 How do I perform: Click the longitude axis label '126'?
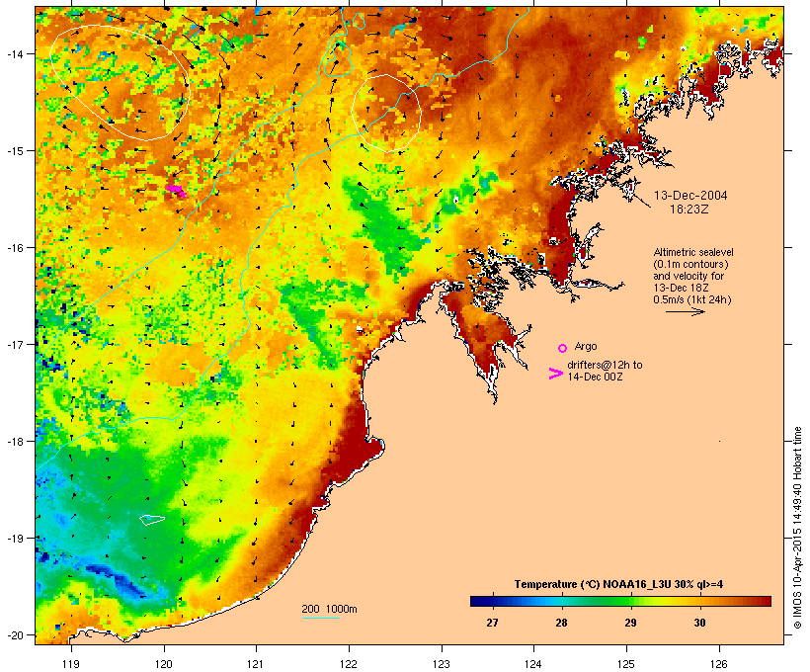pos(718,664)
